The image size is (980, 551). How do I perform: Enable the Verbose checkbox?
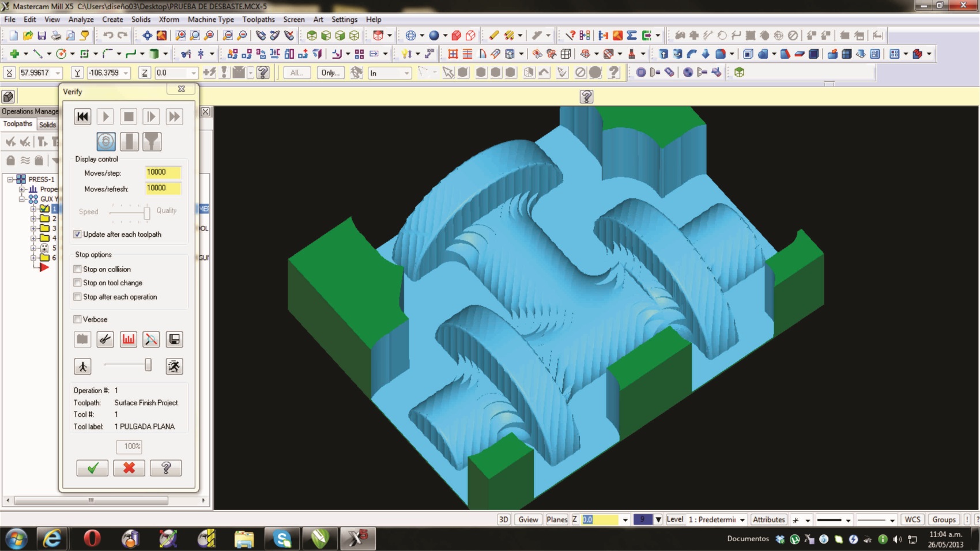(x=77, y=319)
